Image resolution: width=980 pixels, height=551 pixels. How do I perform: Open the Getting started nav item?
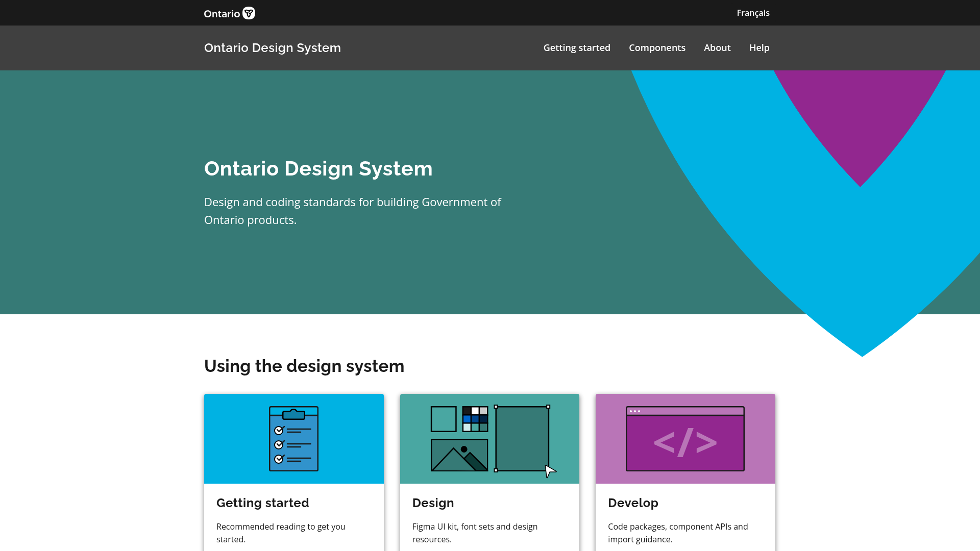coord(576,47)
